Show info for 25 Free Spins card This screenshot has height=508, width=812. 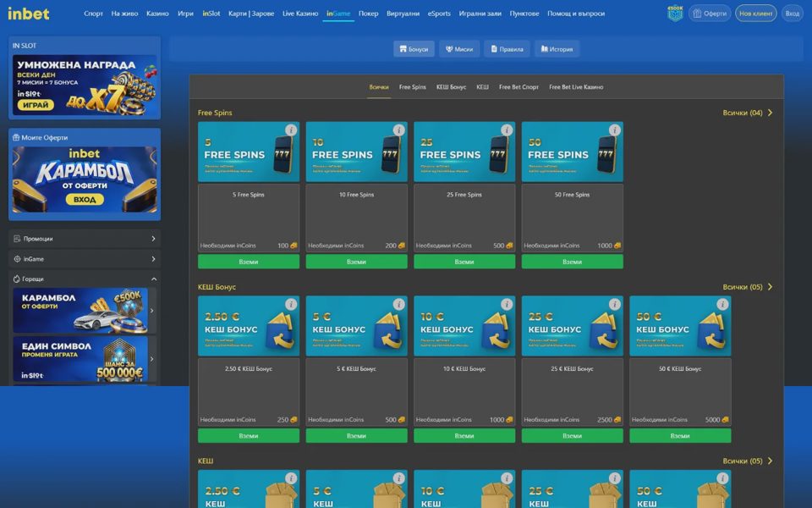pyautogui.click(x=507, y=130)
